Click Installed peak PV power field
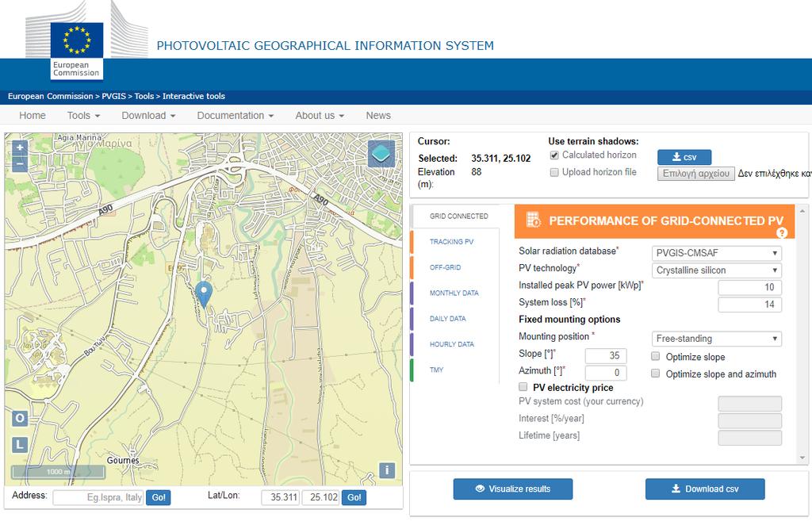Screen dimensions: 812x529 coord(750,287)
